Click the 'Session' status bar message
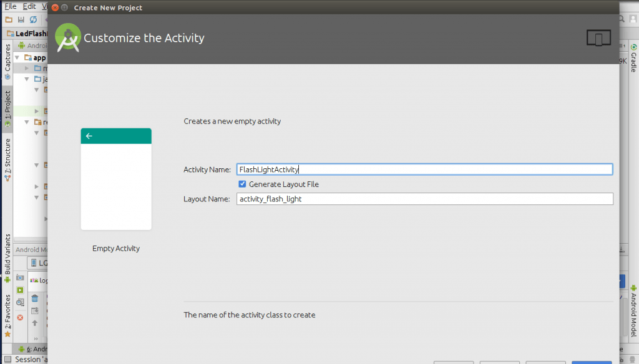Viewport: 639px width, 364px height. click(31, 360)
